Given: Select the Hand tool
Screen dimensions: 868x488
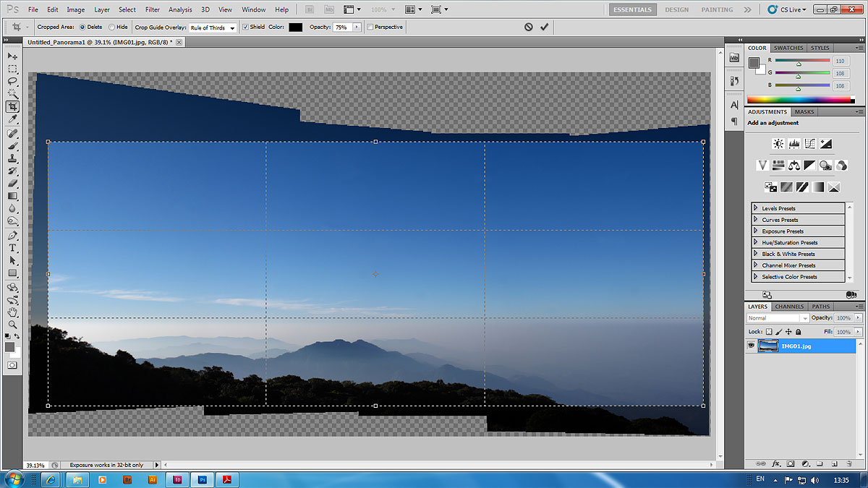Looking at the screenshot, I should click(x=12, y=312).
